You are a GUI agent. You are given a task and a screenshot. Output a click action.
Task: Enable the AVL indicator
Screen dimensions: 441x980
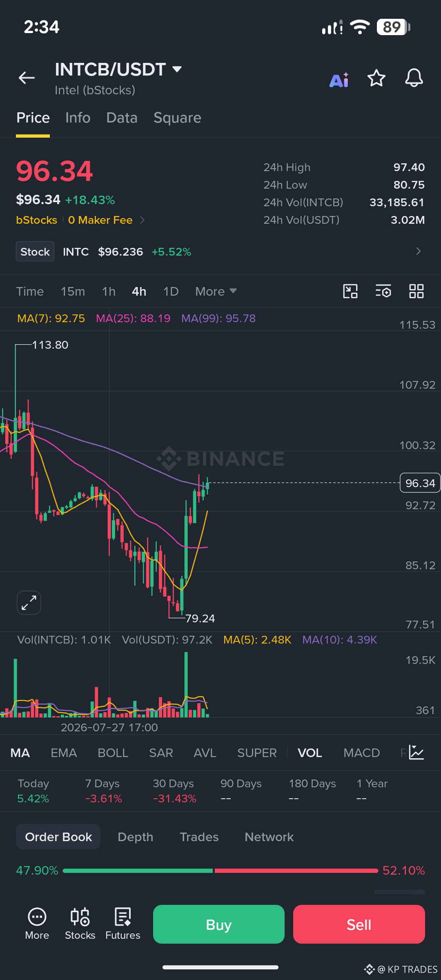[205, 753]
